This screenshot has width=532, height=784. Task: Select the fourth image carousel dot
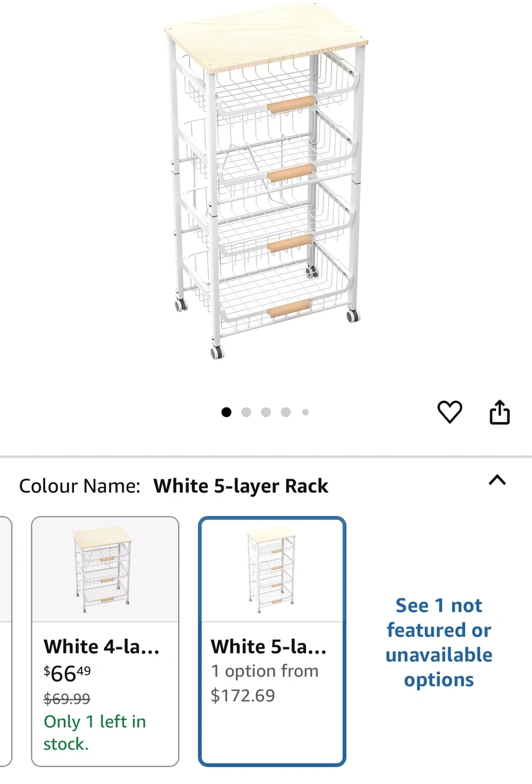click(x=286, y=412)
